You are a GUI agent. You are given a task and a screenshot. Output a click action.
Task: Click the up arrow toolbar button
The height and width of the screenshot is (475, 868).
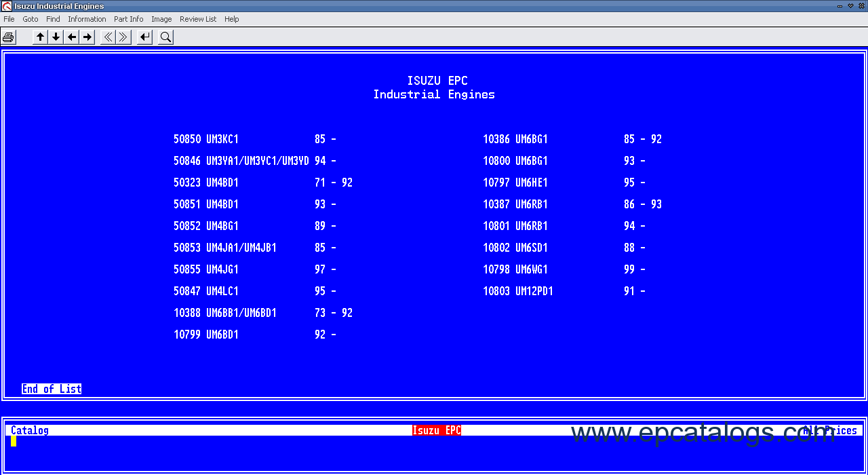click(40, 37)
